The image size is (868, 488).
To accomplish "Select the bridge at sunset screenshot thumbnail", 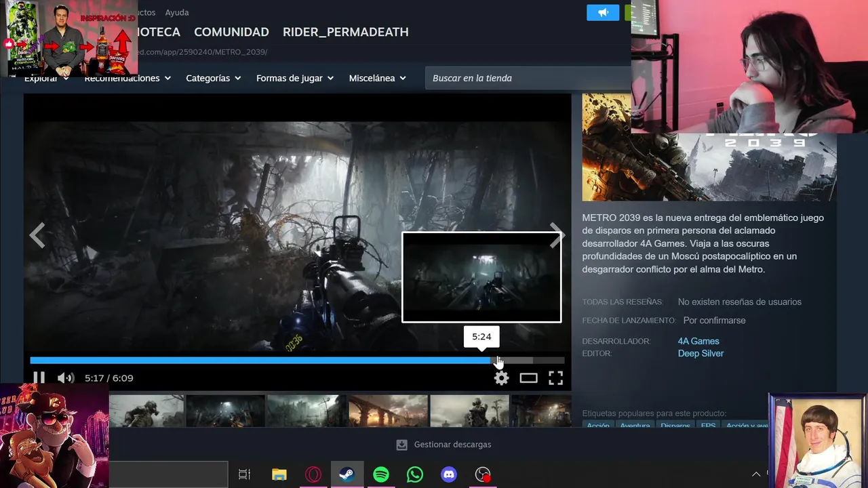I will [388, 411].
